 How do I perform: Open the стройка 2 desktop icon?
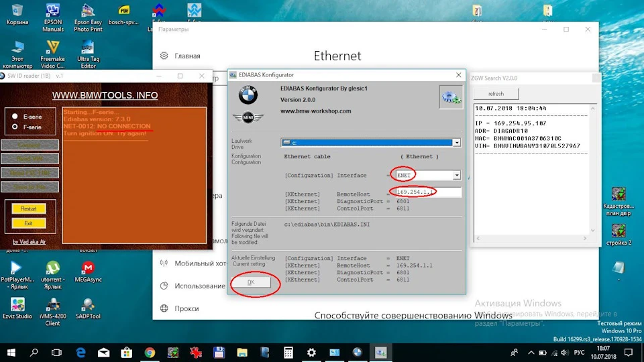coord(619,235)
